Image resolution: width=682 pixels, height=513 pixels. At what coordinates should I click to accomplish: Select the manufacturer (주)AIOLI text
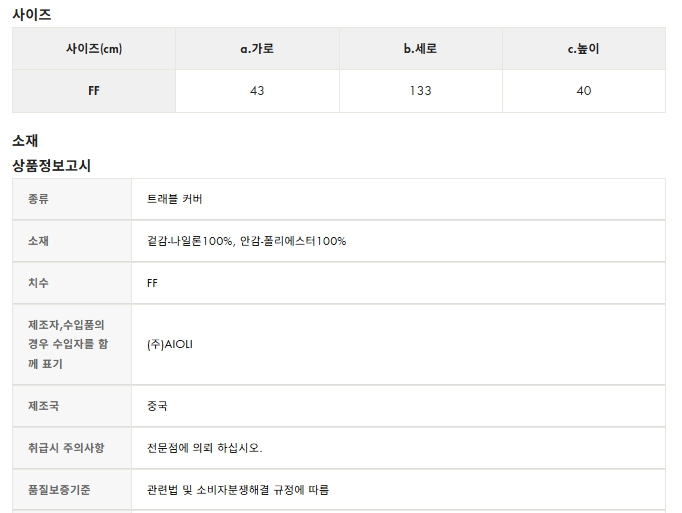[x=170, y=345]
